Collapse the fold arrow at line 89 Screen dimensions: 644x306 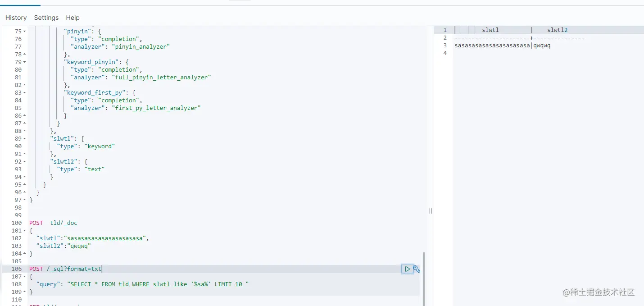point(24,139)
